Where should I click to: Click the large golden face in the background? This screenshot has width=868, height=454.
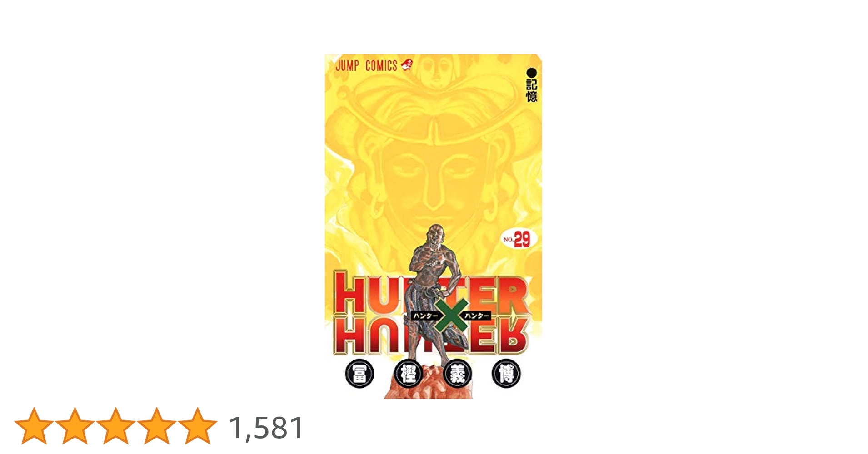tap(433, 173)
